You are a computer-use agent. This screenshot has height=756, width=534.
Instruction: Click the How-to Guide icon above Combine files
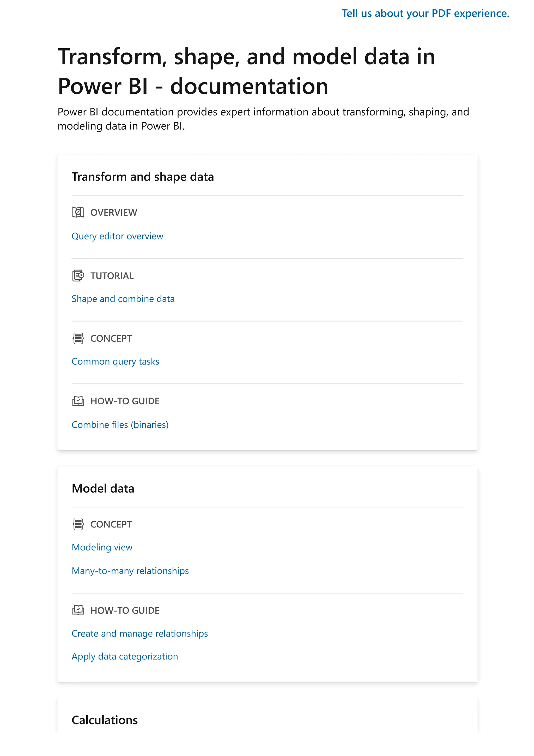tap(78, 401)
